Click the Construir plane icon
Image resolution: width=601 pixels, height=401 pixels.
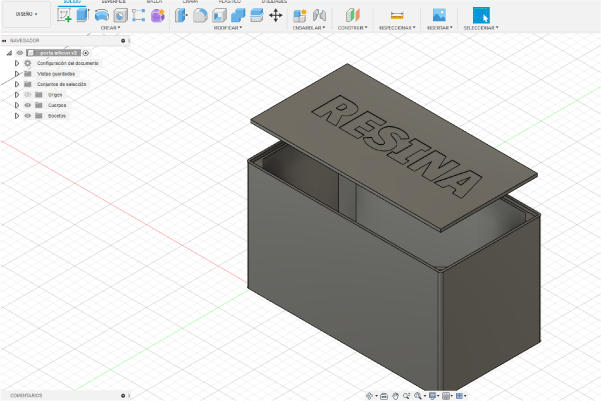(351, 15)
